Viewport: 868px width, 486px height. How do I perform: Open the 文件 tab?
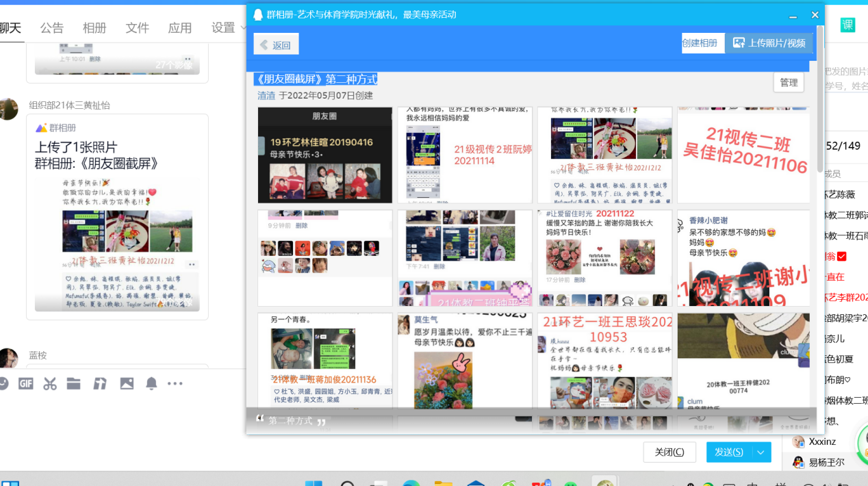tap(137, 28)
